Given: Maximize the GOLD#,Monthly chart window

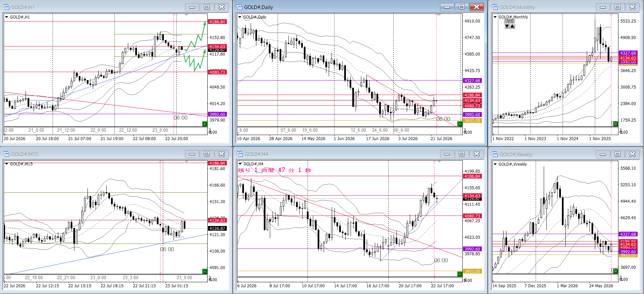Looking at the screenshot, I should [x=618, y=7].
